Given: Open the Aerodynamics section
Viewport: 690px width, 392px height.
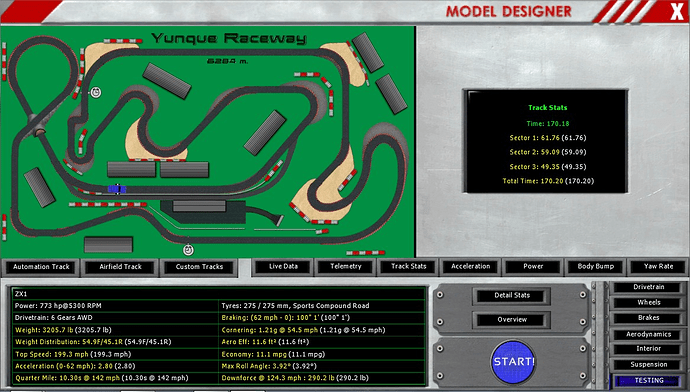Looking at the screenshot, I should point(649,334).
